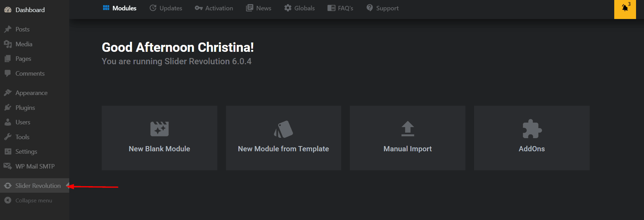Click the FAQ's list icon
Screen dimensions: 644x220
click(332, 8)
